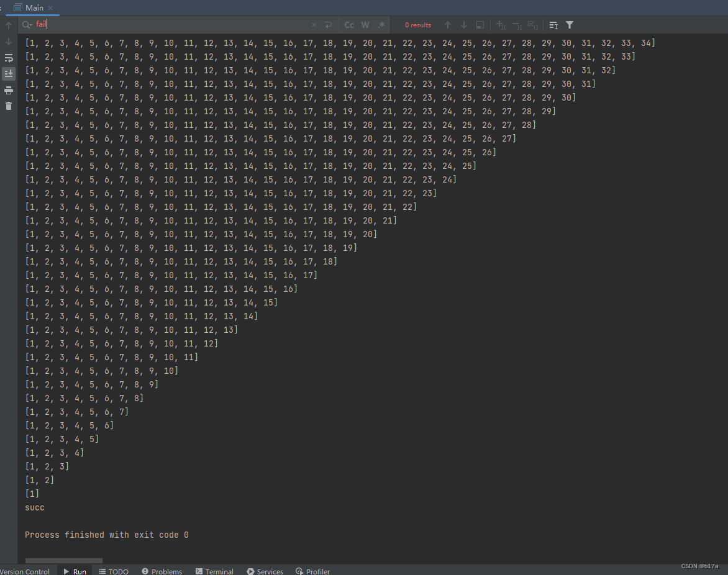Open the Problems tool window
Viewport: 728px width, 575px height.
(162, 571)
